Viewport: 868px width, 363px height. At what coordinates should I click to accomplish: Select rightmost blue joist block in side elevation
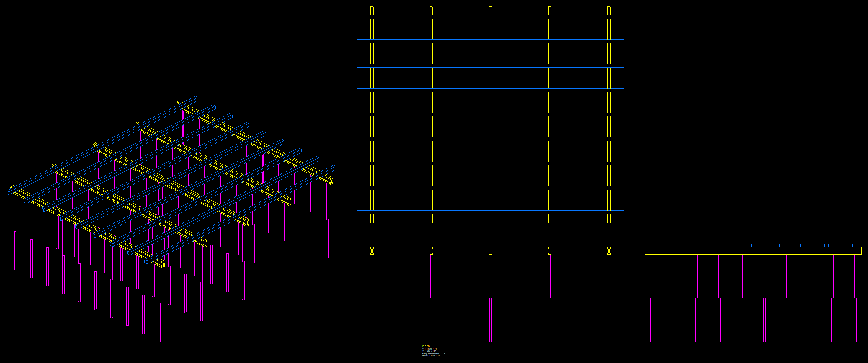click(x=851, y=245)
